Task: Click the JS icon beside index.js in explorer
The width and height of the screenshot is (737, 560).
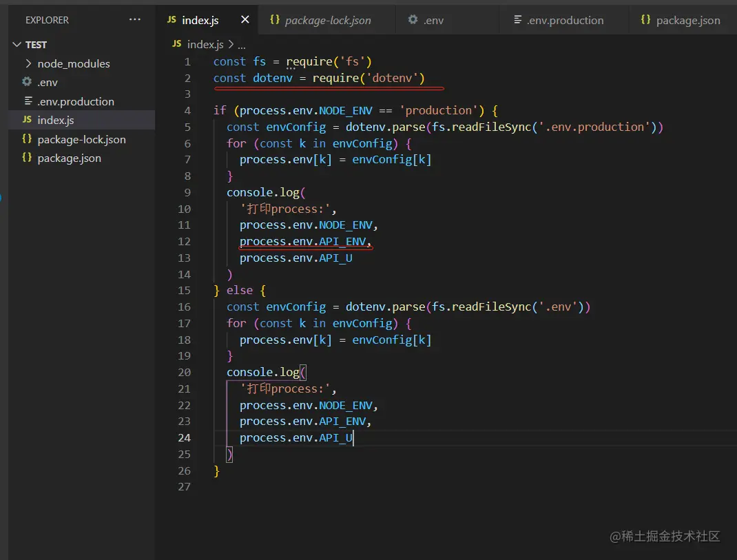Action: (x=27, y=120)
